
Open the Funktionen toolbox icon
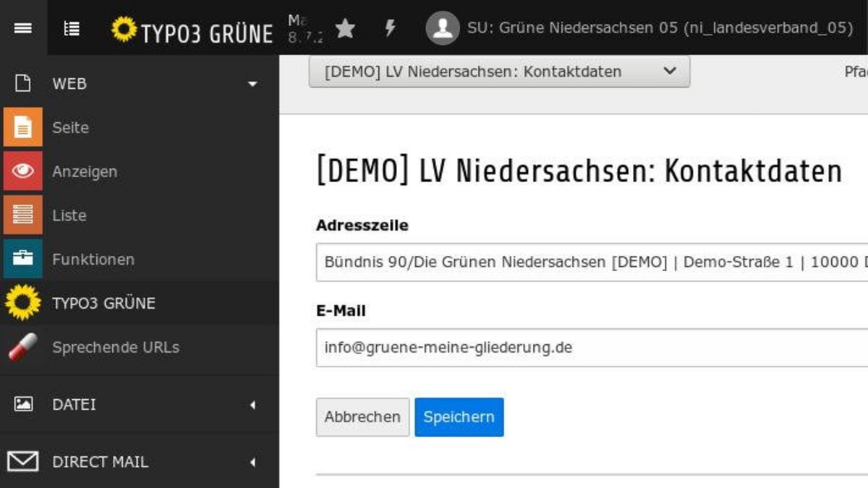point(23,259)
